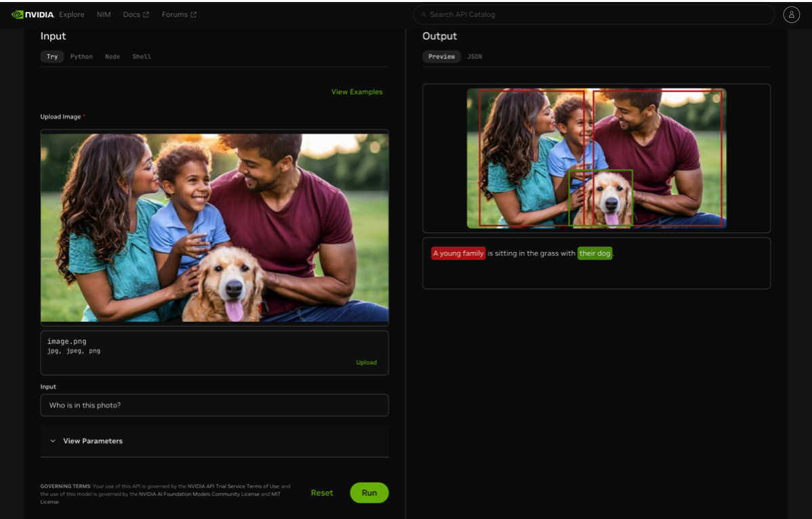Select the Try input tab

(52, 57)
